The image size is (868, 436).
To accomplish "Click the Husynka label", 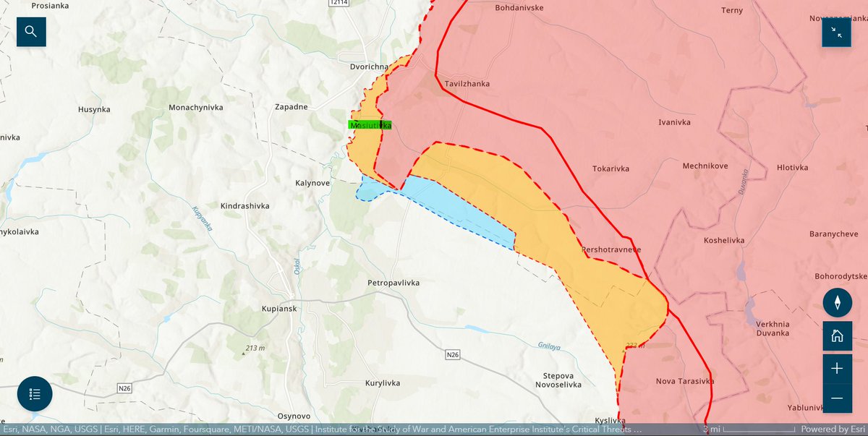I will [95, 110].
